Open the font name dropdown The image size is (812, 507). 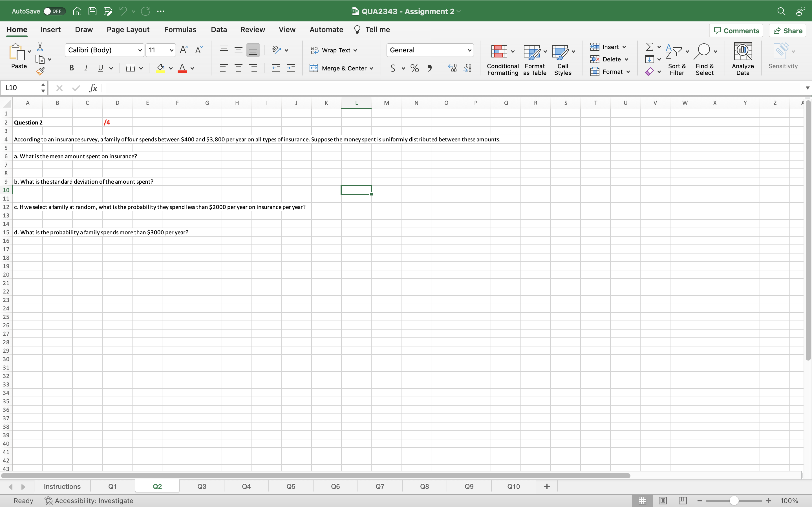tap(140, 50)
